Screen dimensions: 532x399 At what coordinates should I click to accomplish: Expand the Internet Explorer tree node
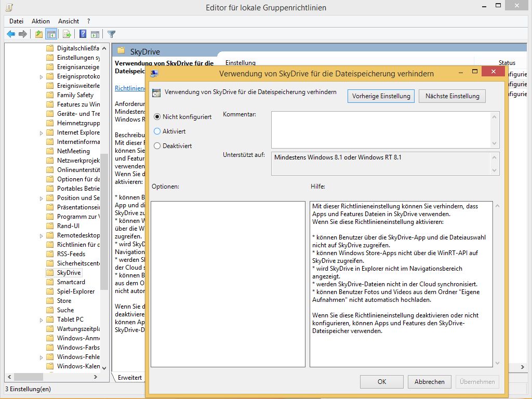point(41,133)
